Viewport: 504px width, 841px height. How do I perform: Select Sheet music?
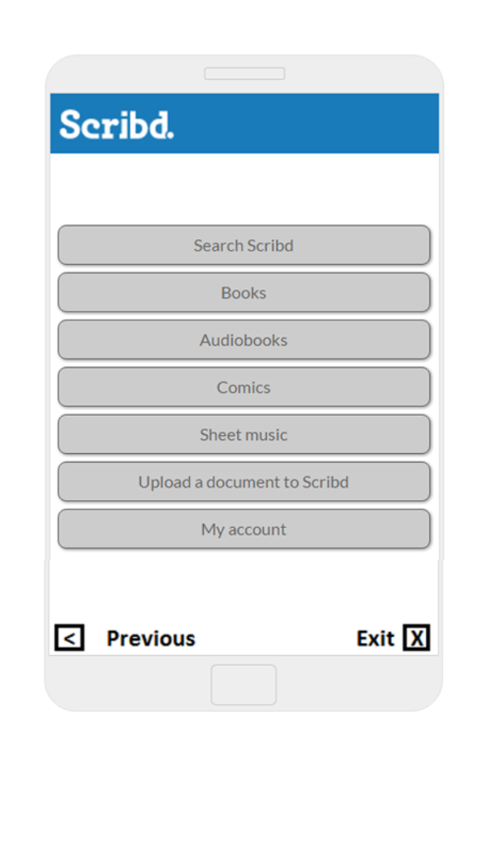point(244,435)
